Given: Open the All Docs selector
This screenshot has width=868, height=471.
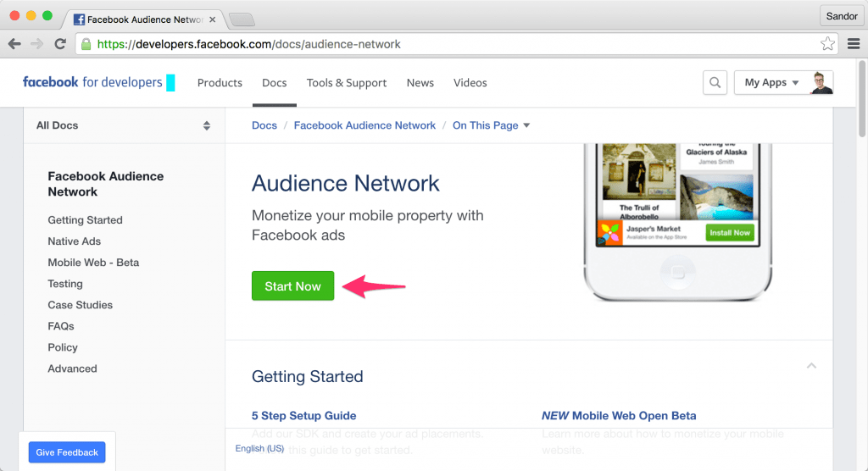Looking at the screenshot, I should tap(123, 125).
